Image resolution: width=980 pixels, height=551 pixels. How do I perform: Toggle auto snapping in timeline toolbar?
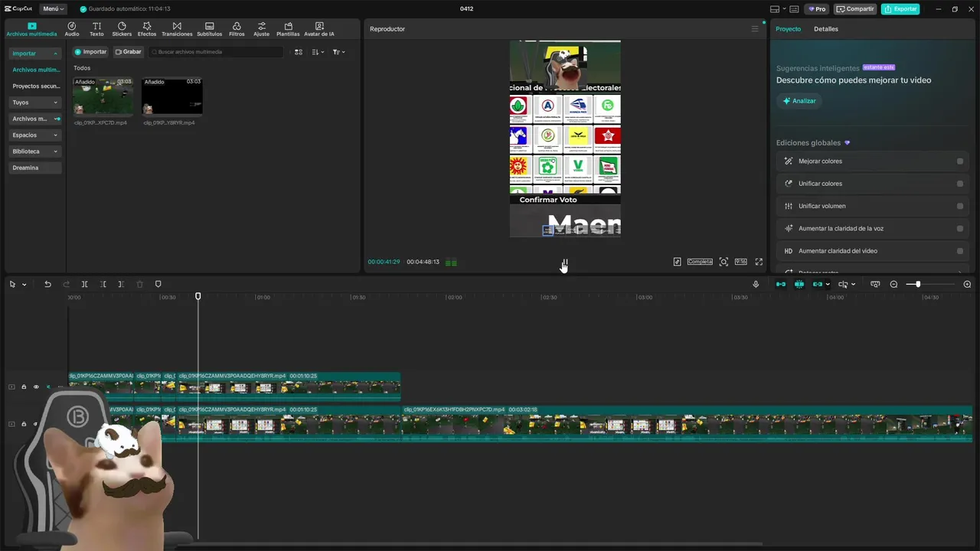coord(799,284)
